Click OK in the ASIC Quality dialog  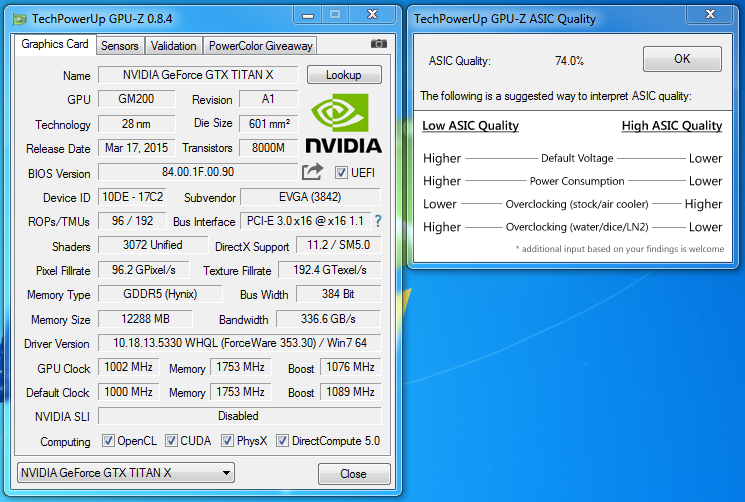pos(682,59)
